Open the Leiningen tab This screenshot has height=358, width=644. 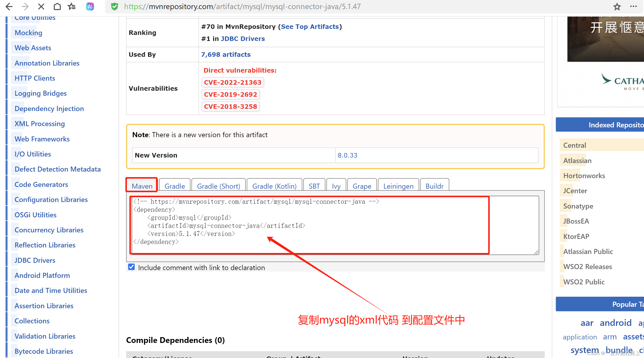(398, 186)
